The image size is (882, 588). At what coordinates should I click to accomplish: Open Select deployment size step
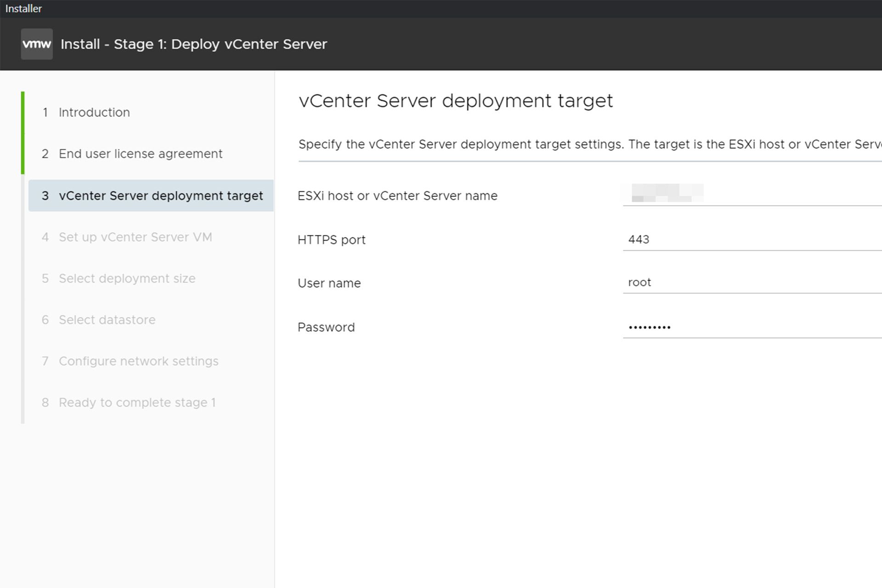coord(119,278)
